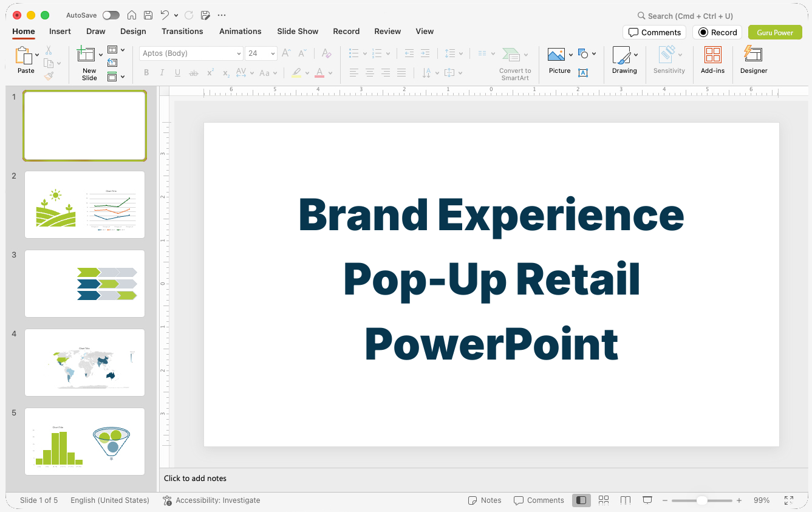The width and height of the screenshot is (812, 512).
Task: Click the Record button at top right
Action: [x=717, y=32]
